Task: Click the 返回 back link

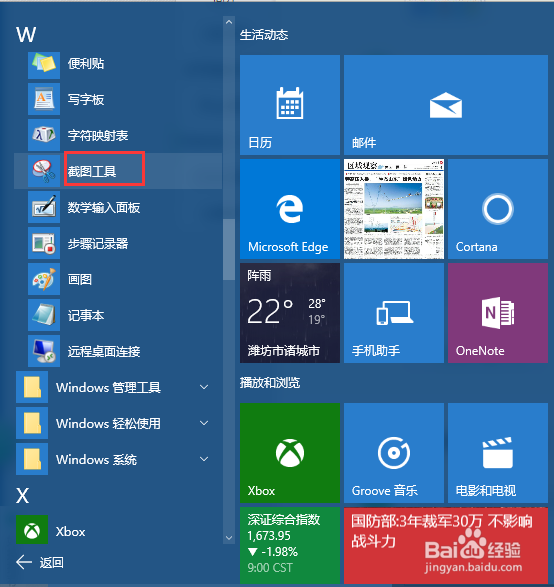Action: 52,562
